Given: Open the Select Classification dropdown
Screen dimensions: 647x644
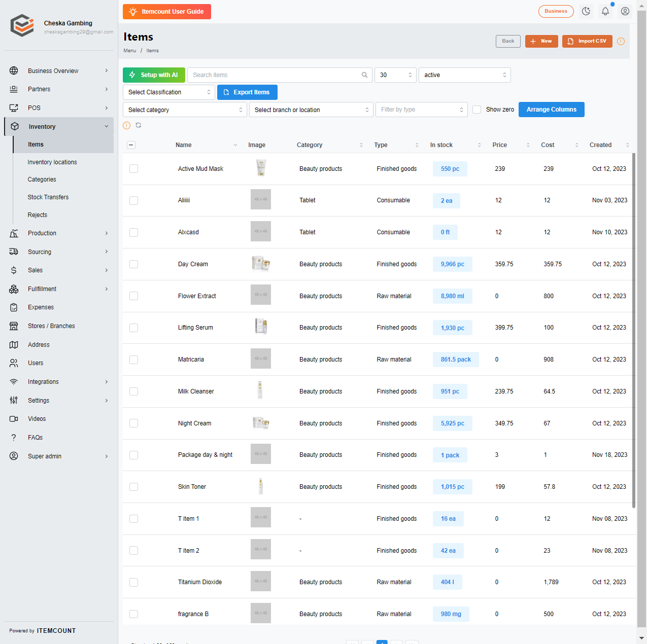Looking at the screenshot, I should (169, 92).
